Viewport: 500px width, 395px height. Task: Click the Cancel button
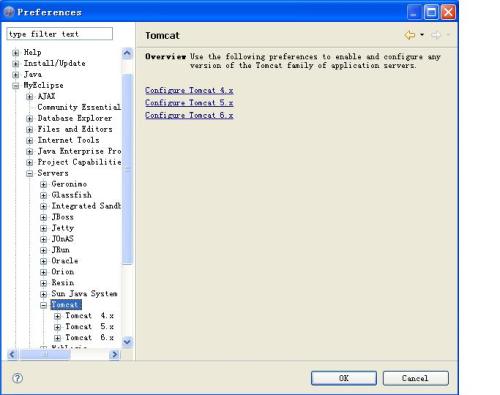[x=415, y=378]
